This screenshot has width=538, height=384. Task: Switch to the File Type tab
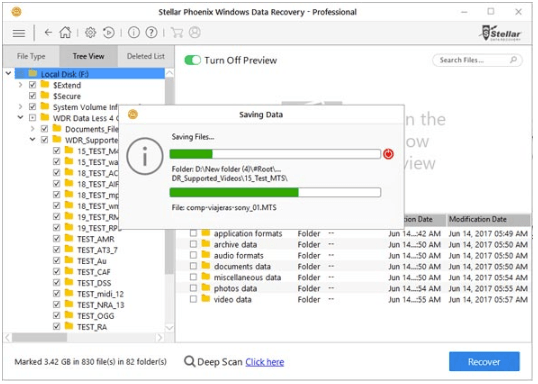pyautogui.click(x=31, y=56)
